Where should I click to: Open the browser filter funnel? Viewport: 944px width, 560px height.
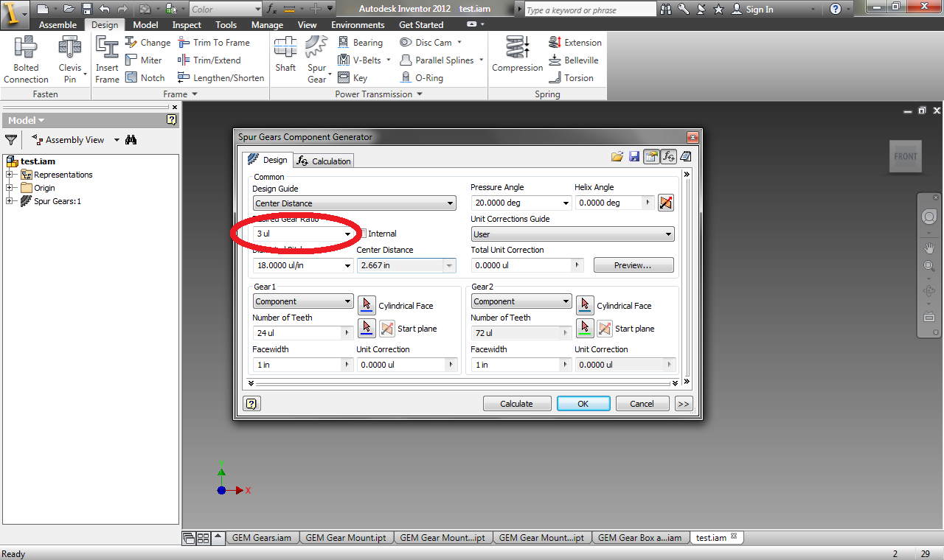point(11,140)
